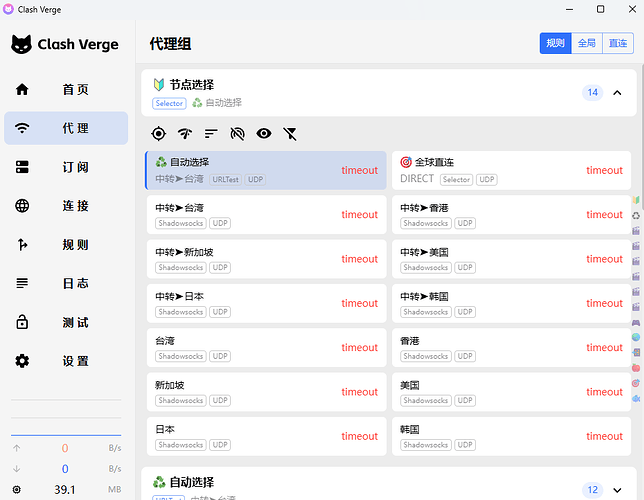Open the 规则 rules page in sidebar
The width and height of the screenshot is (644, 500).
coord(66,244)
